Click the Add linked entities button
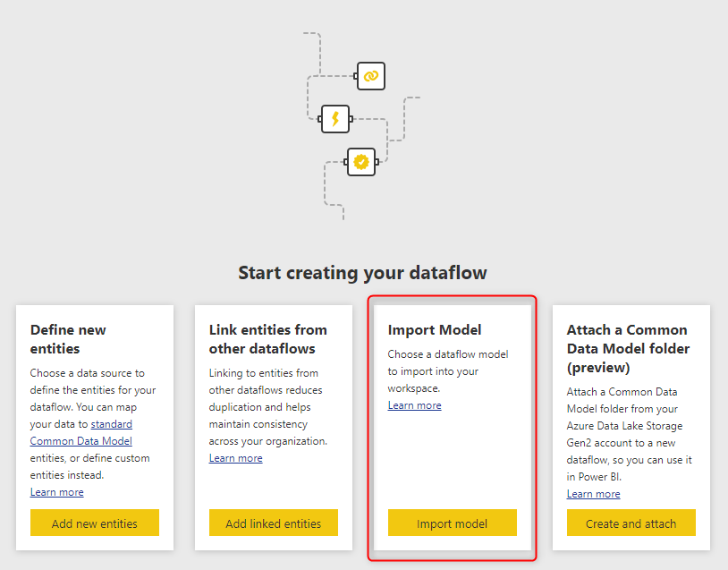Image resolution: width=728 pixels, height=570 pixels. click(x=274, y=523)
